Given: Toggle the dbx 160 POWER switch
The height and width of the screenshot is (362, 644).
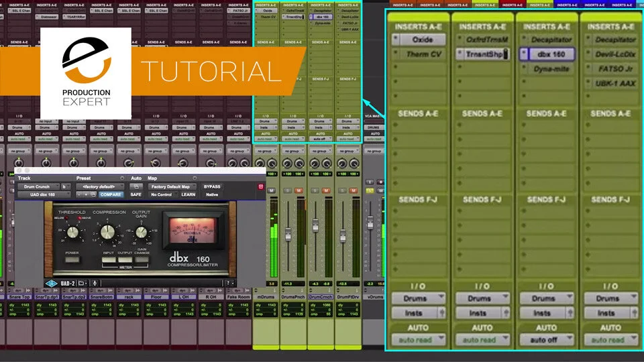Looking at the screenshot, I should coord(72,259).
